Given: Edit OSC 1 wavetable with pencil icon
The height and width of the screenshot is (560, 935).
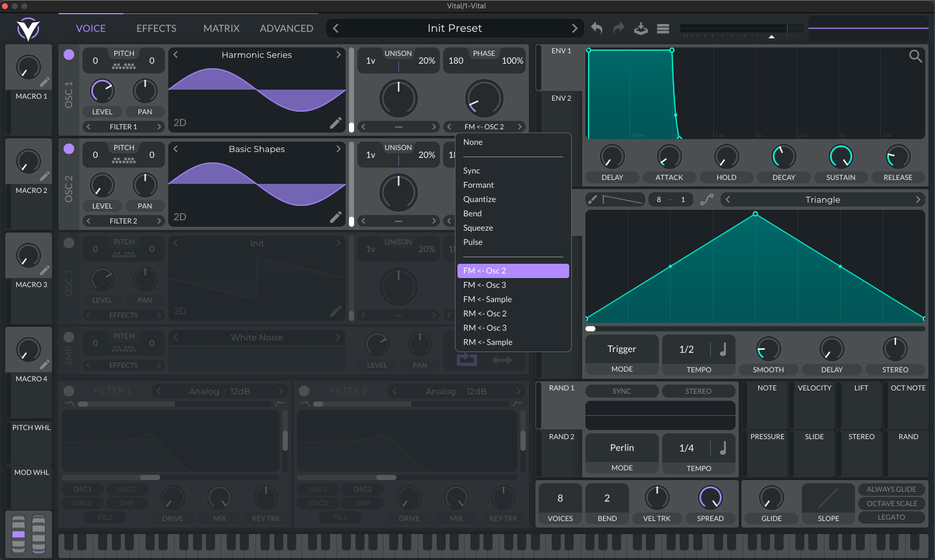Looking at the screenshot, I should click(x=335, y=122).
